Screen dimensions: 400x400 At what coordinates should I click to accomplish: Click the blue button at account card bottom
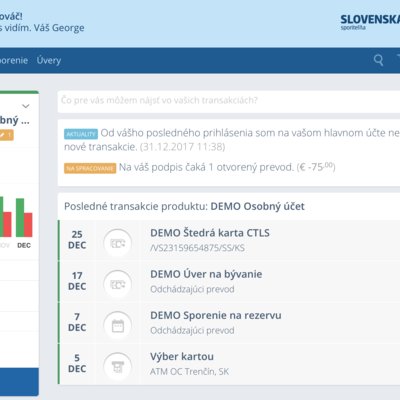tap(19, 382)
